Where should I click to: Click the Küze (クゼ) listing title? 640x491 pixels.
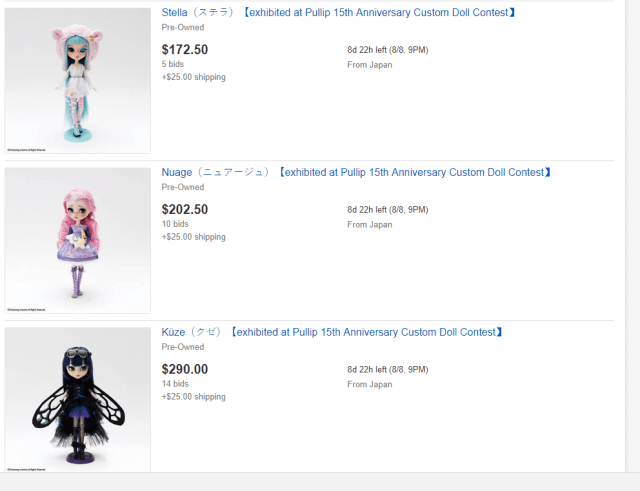[x=332, y=332]
